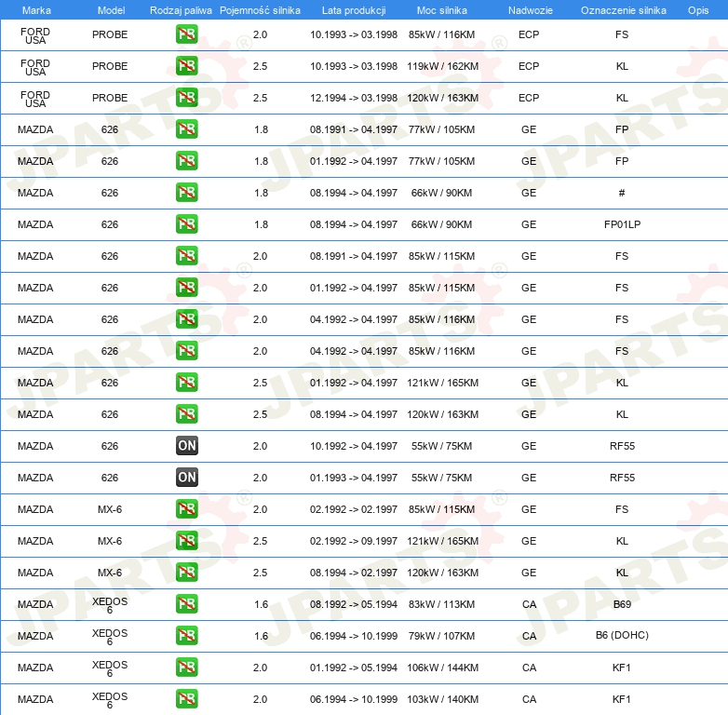Select MX-6 model in the 2.0 FS row

click(x=110, y=509)
